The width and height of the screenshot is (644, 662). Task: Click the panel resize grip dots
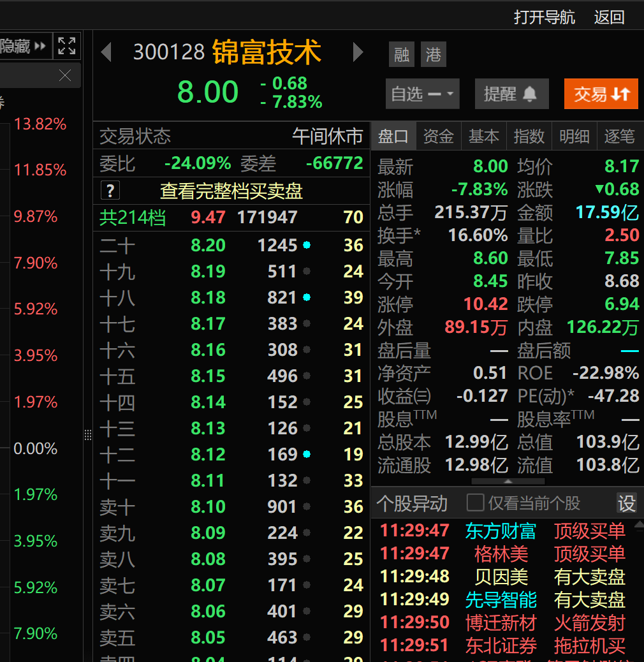click(x=88, y=435)
